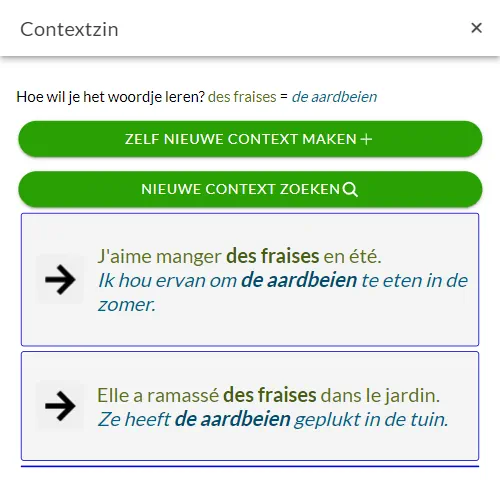Click the blue divider line below the cards
Screen dimensions: 500x500
tap(250, 466)
